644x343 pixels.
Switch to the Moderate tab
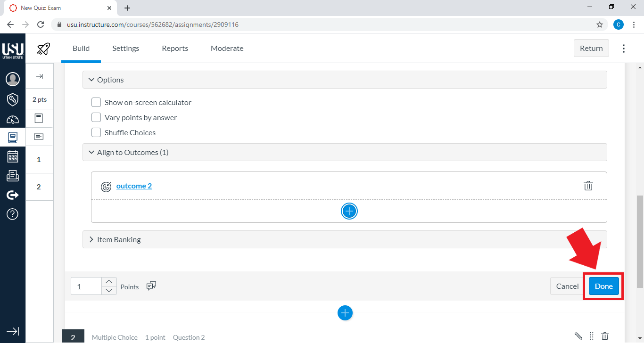click(227, 48)
